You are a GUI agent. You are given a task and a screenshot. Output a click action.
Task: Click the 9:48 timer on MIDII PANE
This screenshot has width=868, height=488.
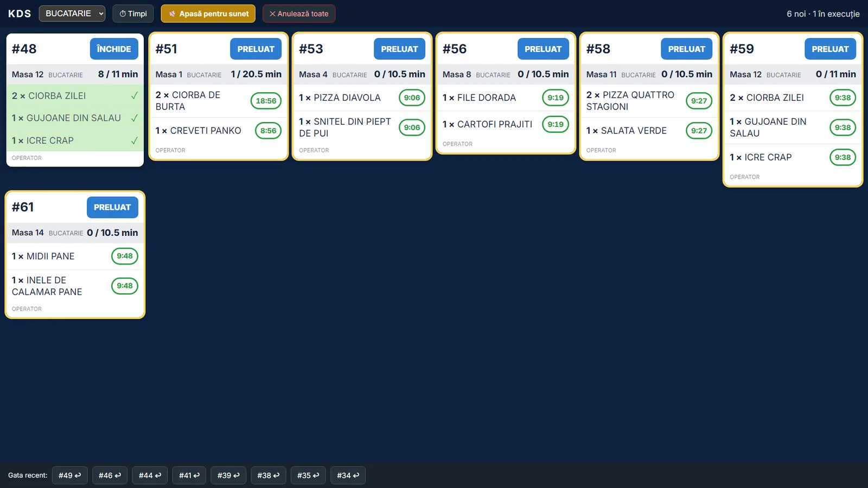(x=125, y=256)
